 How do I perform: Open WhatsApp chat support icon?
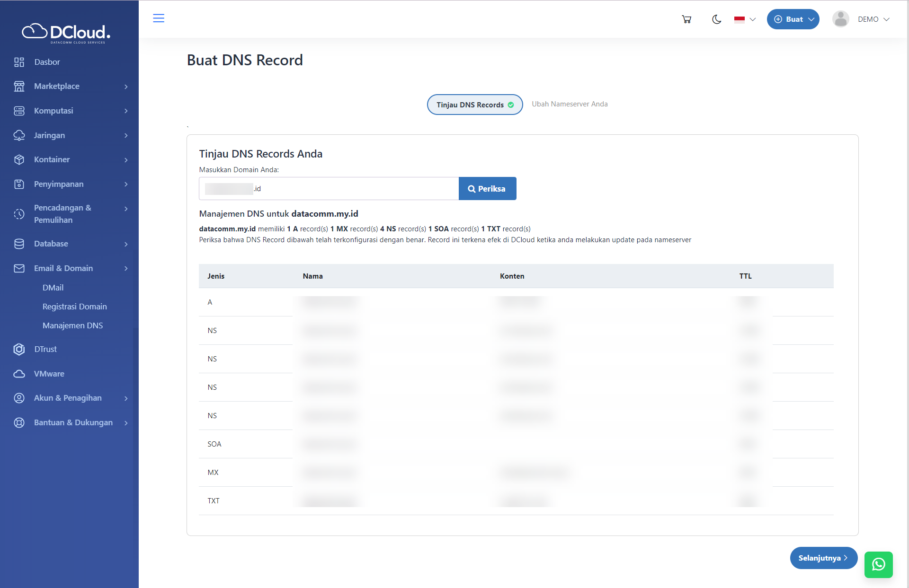point(878,564)
